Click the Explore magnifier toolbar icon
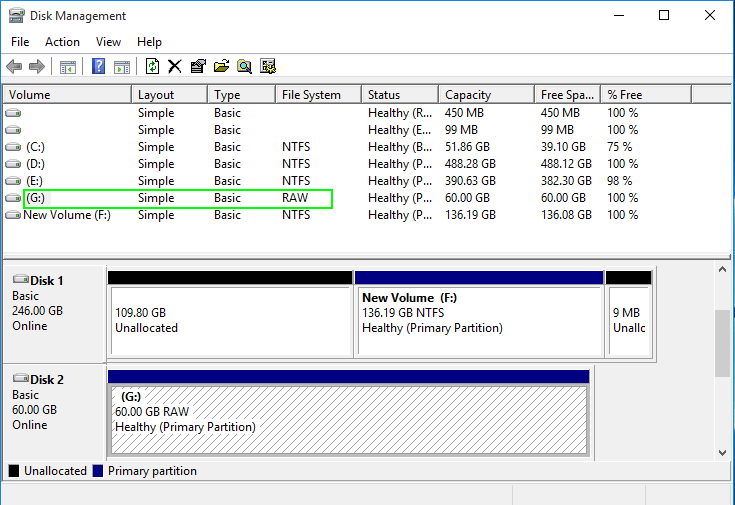 click(x=244, y=66)
